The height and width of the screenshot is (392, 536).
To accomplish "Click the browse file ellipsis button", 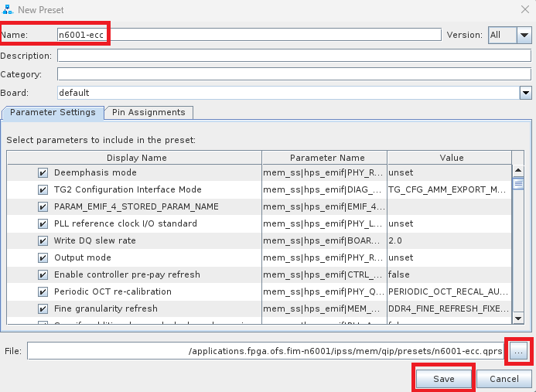I will pyautogui.click(x=518, y=351).
